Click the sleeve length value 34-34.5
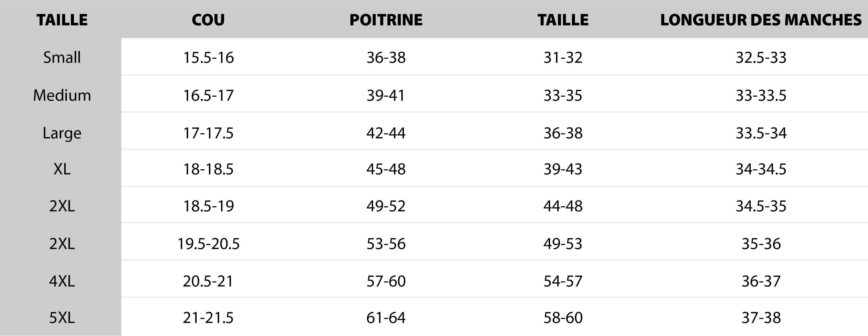Screen dimensions: 868x336 pyautogui.click(x=761, y=169)
